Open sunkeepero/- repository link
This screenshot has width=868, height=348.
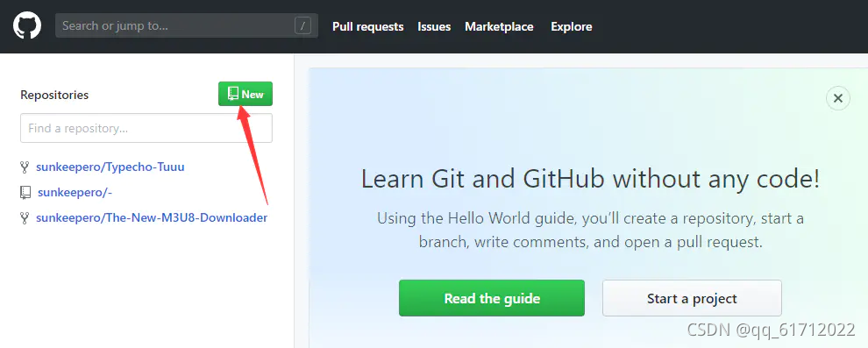coord(75,193)
